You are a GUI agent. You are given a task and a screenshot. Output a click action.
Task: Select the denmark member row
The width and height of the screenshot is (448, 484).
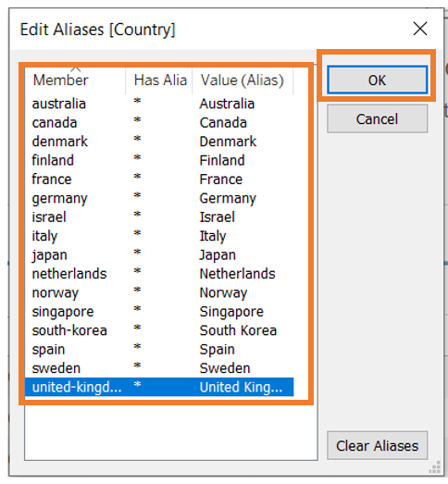159,142
